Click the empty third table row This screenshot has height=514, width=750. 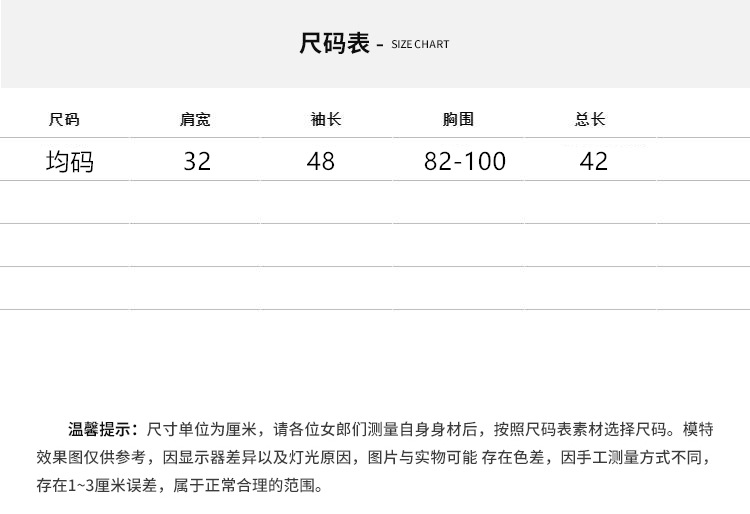click(x=375, y=245)
